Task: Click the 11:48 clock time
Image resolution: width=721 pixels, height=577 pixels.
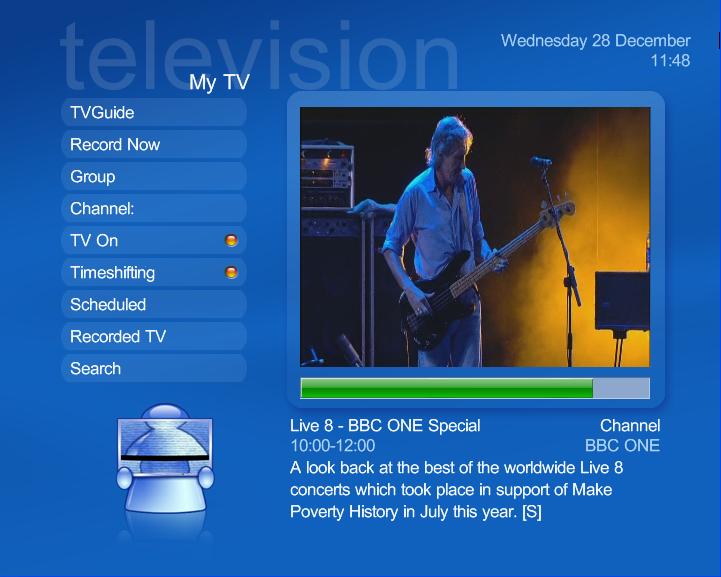Action: coord(670,61)
